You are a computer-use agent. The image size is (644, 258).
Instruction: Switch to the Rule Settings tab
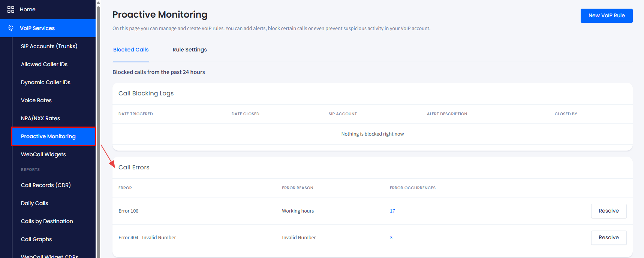pos(190,50)
